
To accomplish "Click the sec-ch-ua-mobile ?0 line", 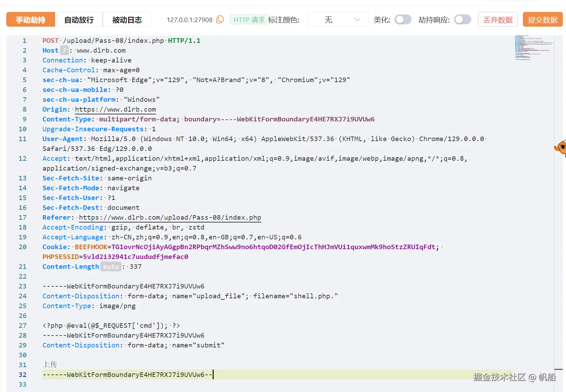I will 83,89.
